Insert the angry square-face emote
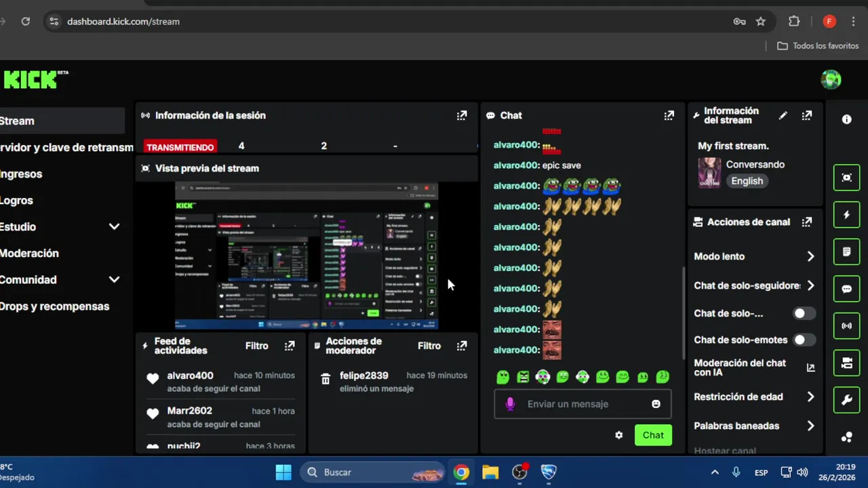This screenshot has width=868, height=488. pyautogui.click(x=523, y=377)
